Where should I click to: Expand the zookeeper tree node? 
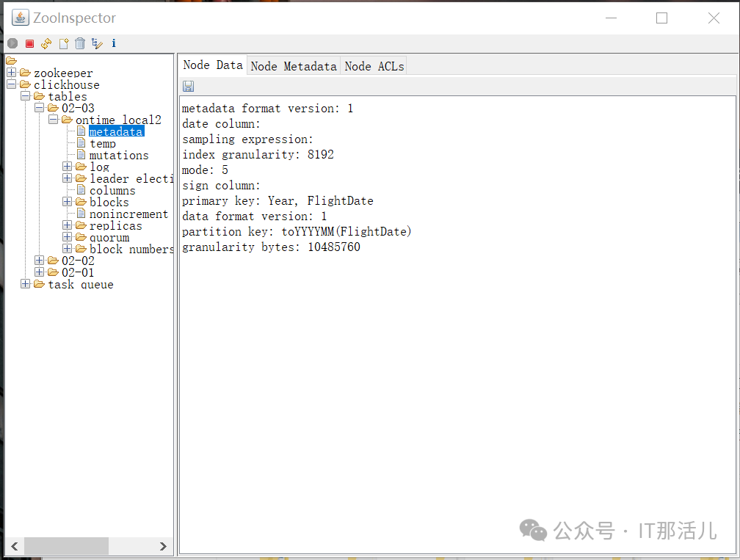(x=11, y=73)
